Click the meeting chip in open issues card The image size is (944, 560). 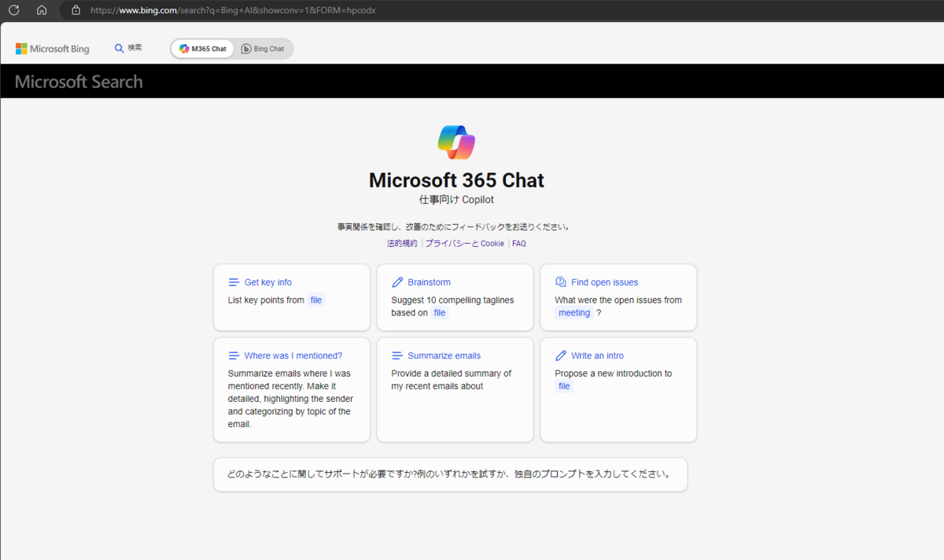[574, 312]
